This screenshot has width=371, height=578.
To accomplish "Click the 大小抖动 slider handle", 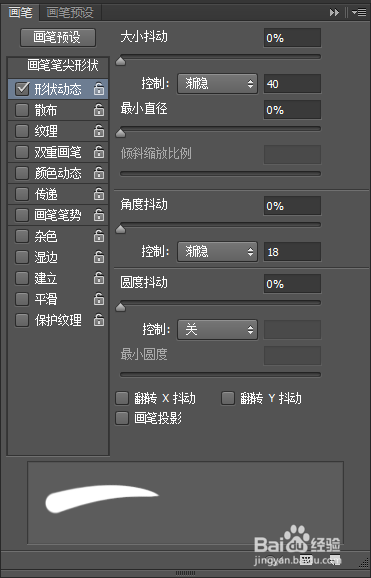I will tap(121, 61).
